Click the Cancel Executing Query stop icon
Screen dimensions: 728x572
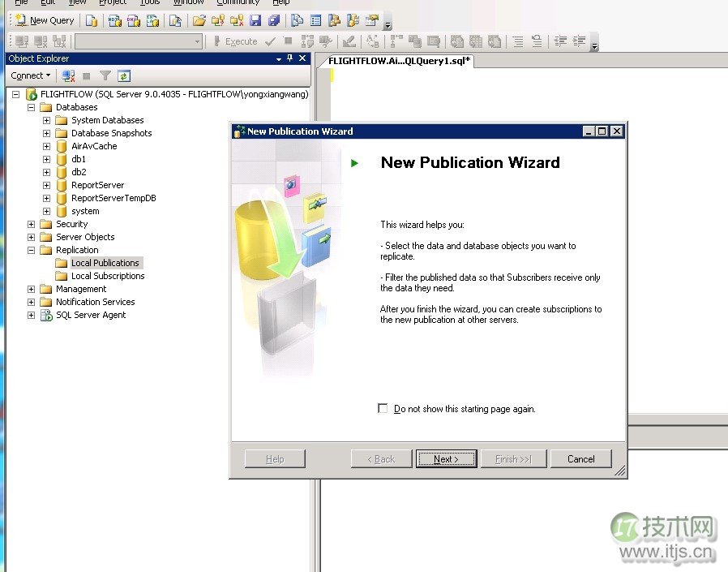[288, 41]
